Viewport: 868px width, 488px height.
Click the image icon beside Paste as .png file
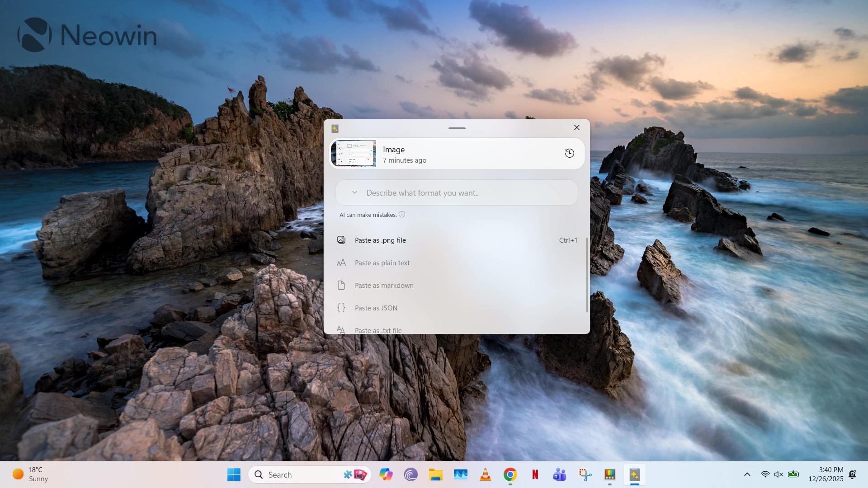(x=341, y=240)
